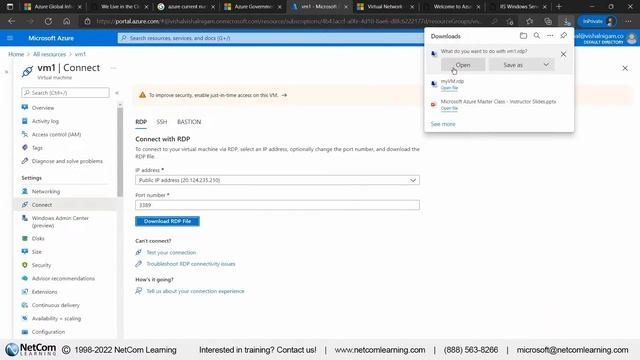Click the sidebar vertical scrollbar
Screen dimensions: 640x360
click(x=120, y=152)
